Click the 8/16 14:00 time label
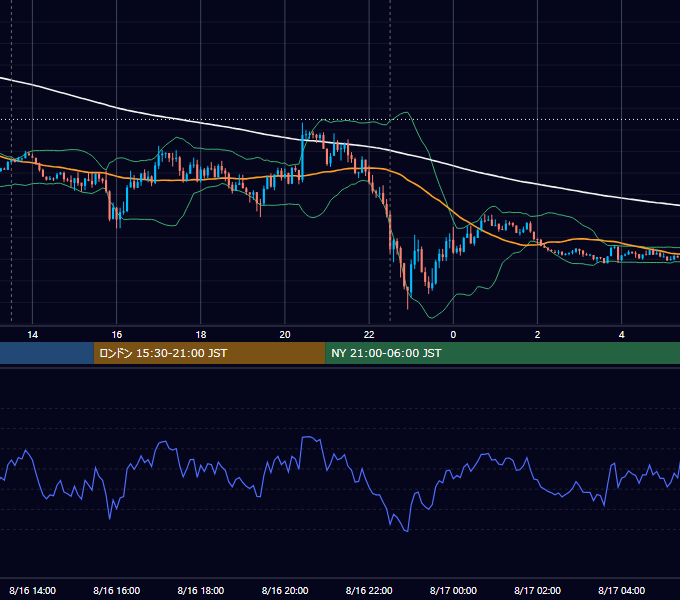This screenshot has width=680, height=600. point(33,590)
